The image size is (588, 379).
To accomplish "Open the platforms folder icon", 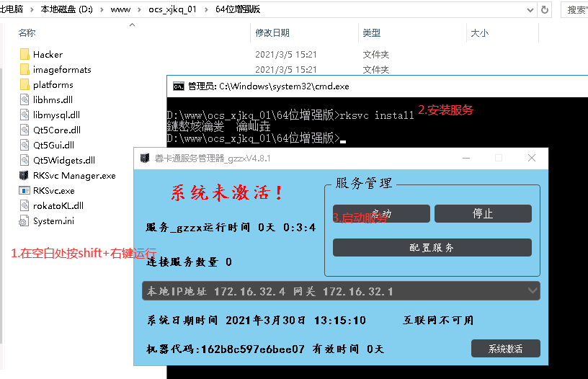I will click(24, 84).
